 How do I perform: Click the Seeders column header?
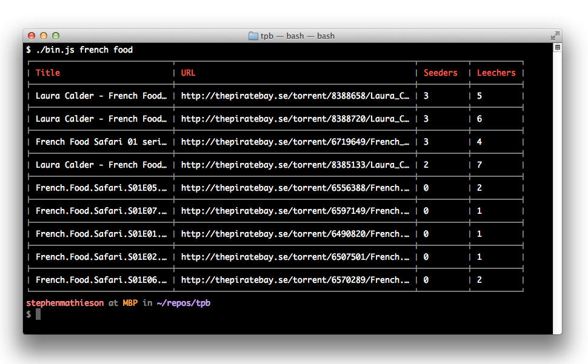click(440, 73)
